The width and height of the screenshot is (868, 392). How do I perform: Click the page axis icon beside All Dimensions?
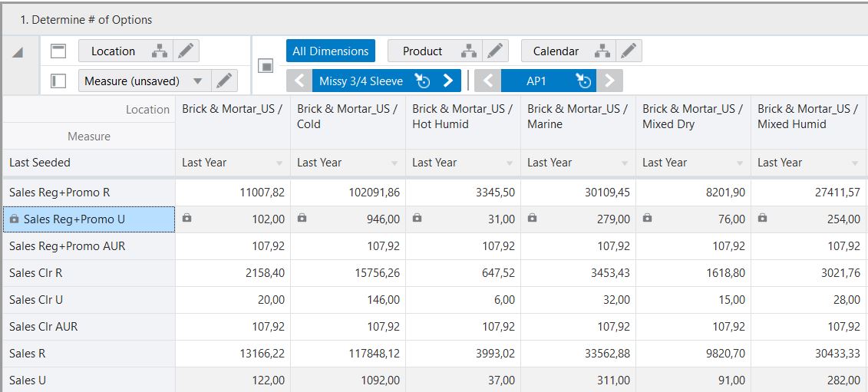(x=266, y=66)
